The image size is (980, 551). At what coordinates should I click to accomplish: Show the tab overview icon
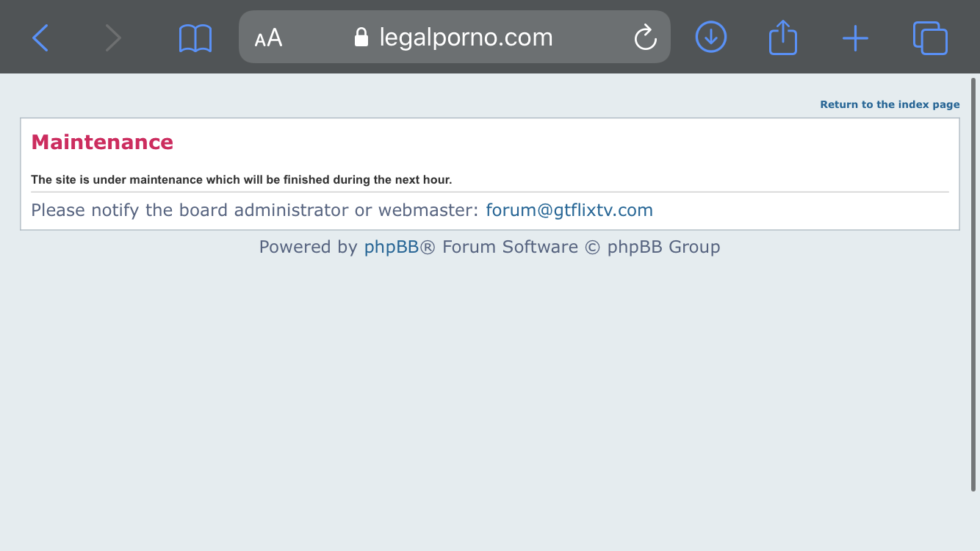point(929,37)
